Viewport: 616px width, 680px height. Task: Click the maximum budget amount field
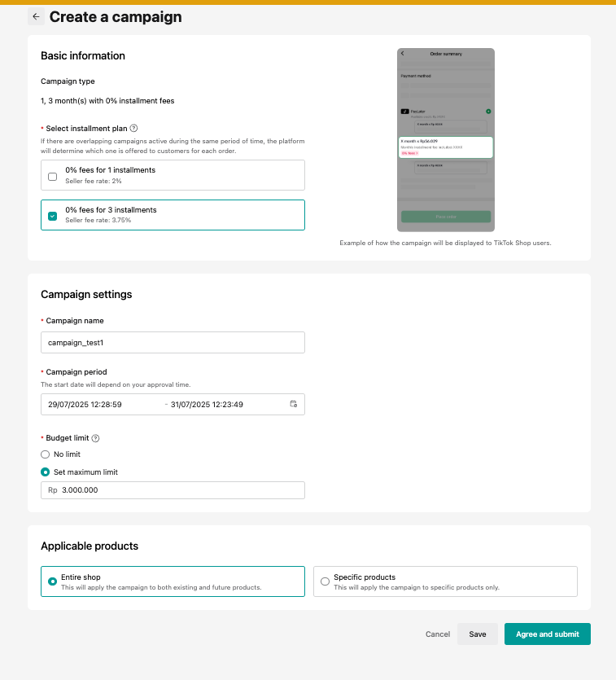[179, 490]
